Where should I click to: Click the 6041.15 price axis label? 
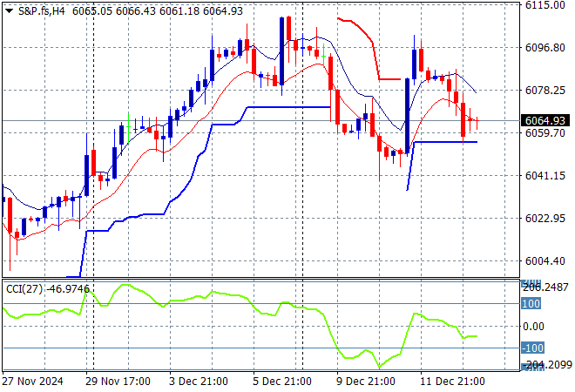point(545,176)
